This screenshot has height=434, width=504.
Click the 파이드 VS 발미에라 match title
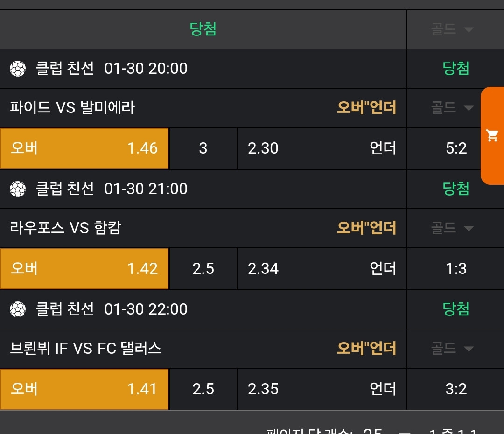72,108
